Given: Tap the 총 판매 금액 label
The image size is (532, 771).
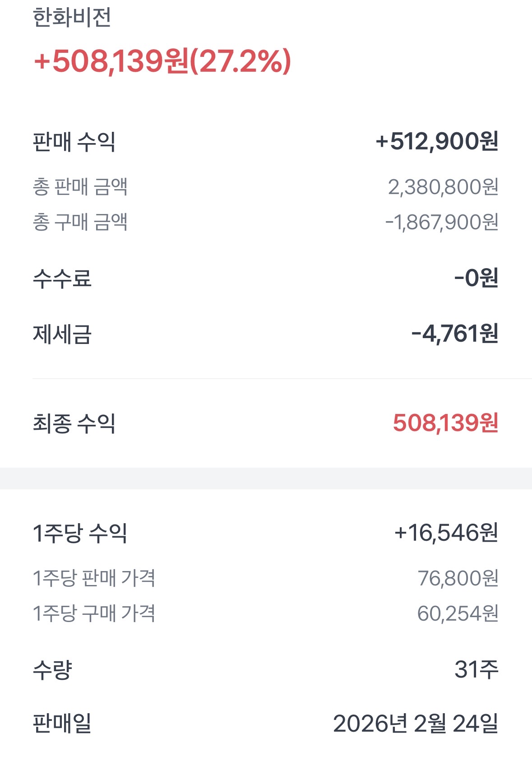Looking at the screenshot, I should (80, 187).
